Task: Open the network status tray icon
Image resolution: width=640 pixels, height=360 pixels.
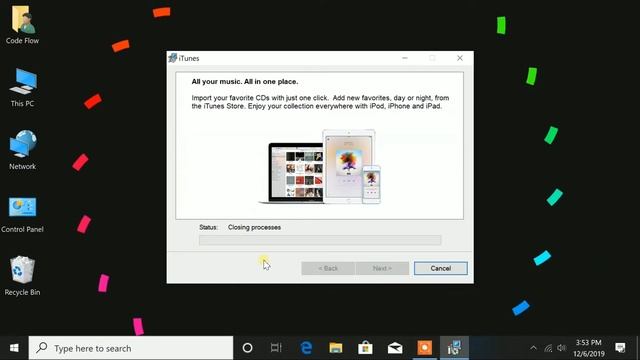Action: click(548, 348)
